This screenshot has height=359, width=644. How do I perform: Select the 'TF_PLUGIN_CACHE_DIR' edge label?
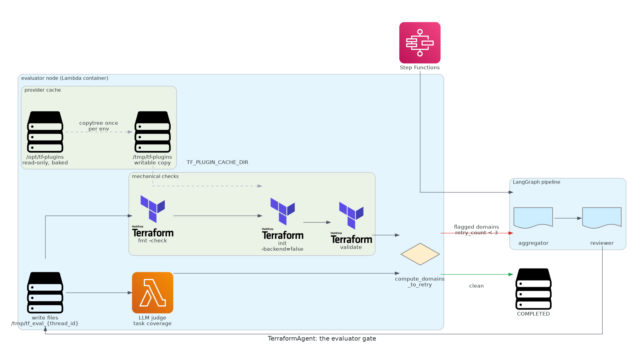coord(217,162)
